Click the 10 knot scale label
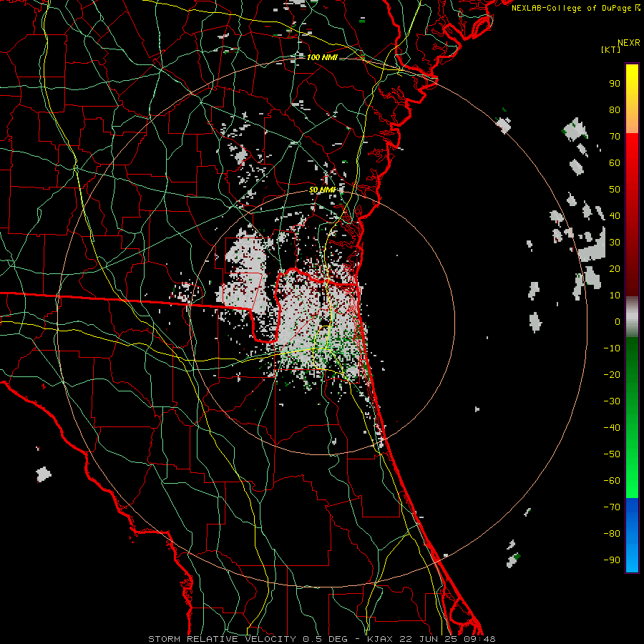 click(x=615, y=296)
